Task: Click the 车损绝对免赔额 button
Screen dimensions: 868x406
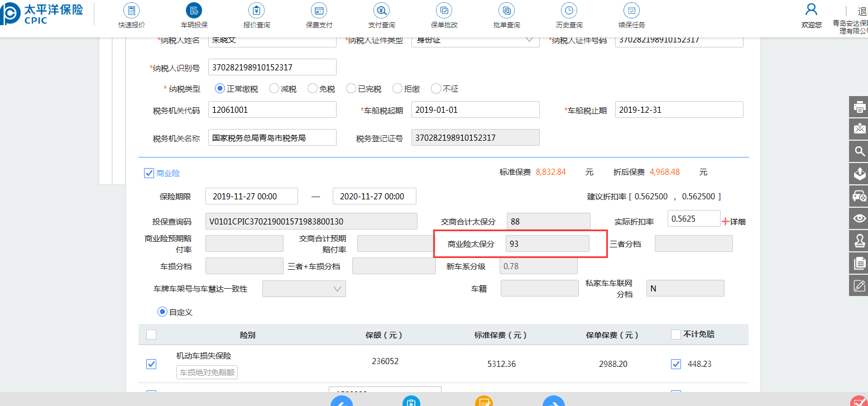Action: click(207, 372)
